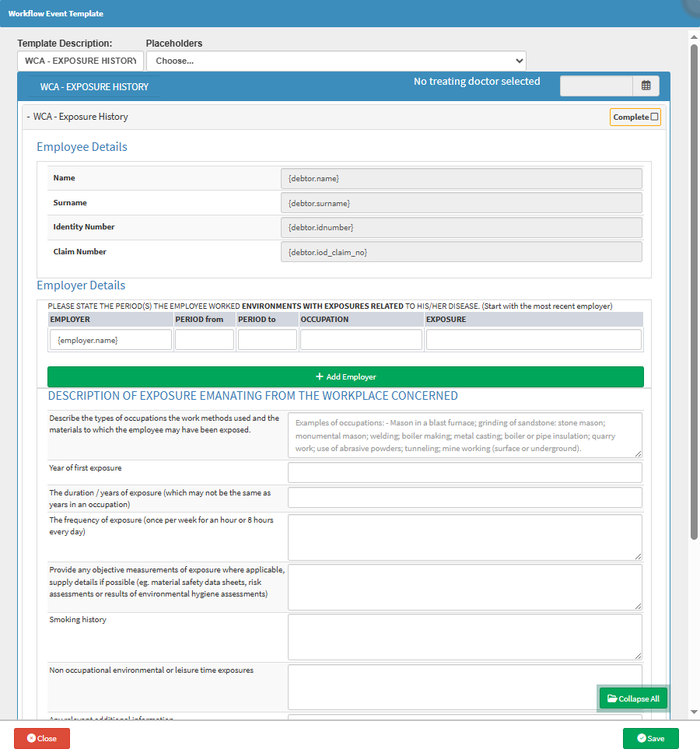Save the workflow event template

pyautogui.click(x=650, y=738)
